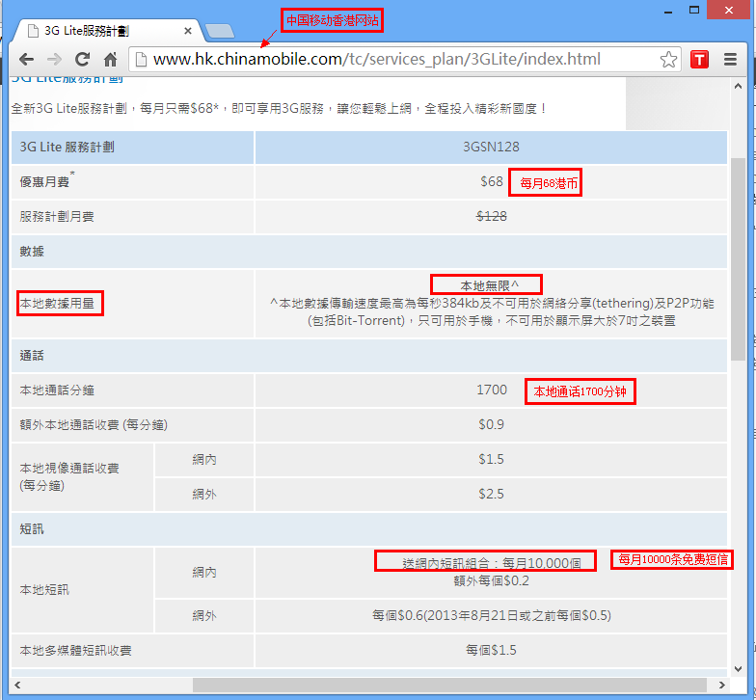Click 每個$1.5 in the 本地多媒體短訊收費 row
This screenshot has width=756, height=700.
(492, 650)
